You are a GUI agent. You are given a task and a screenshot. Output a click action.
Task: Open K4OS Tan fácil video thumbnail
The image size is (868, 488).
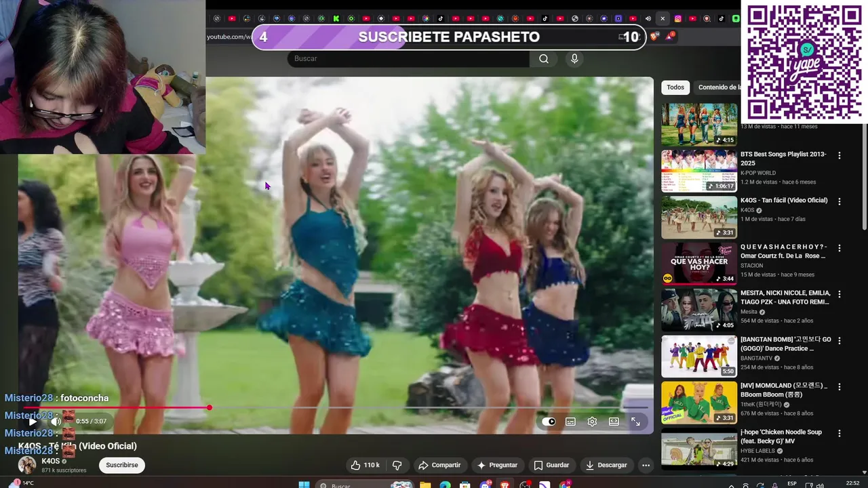click(x=699, y=217)
